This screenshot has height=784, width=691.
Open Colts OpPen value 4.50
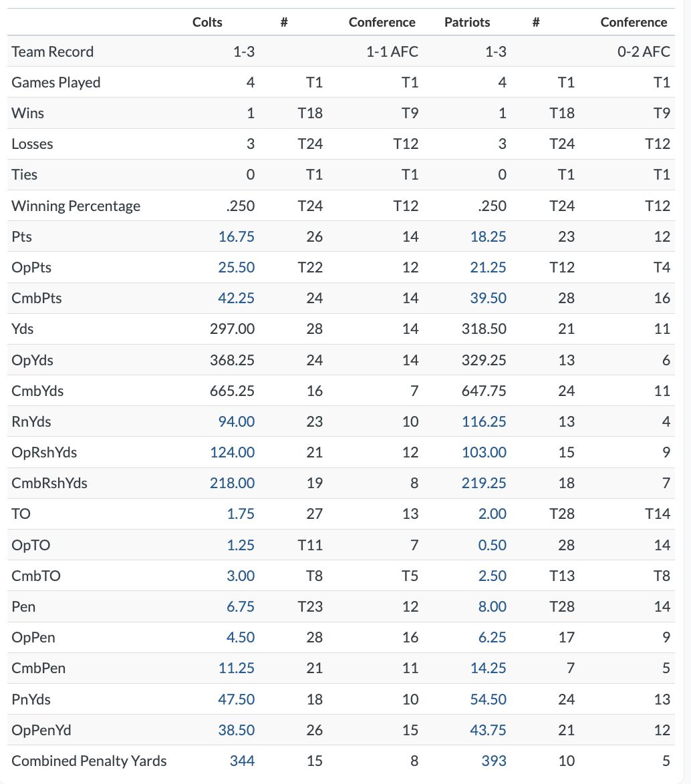pyautogui.click(x=241, y=637)
